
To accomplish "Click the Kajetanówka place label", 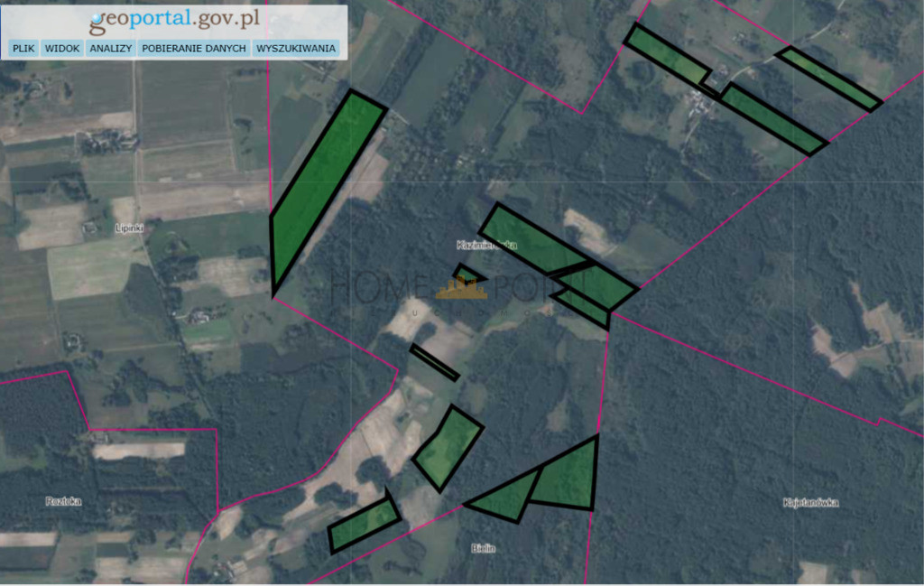I will [x=811, y=502].
